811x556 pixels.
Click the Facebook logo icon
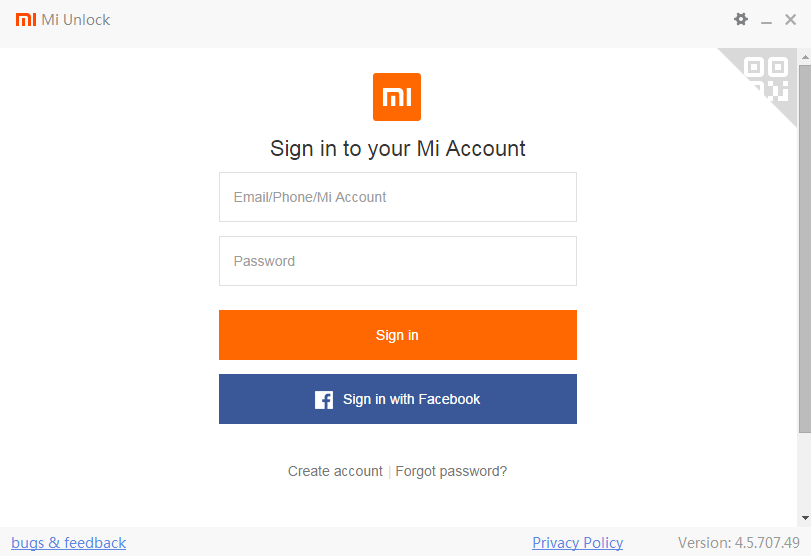point(324,400)
